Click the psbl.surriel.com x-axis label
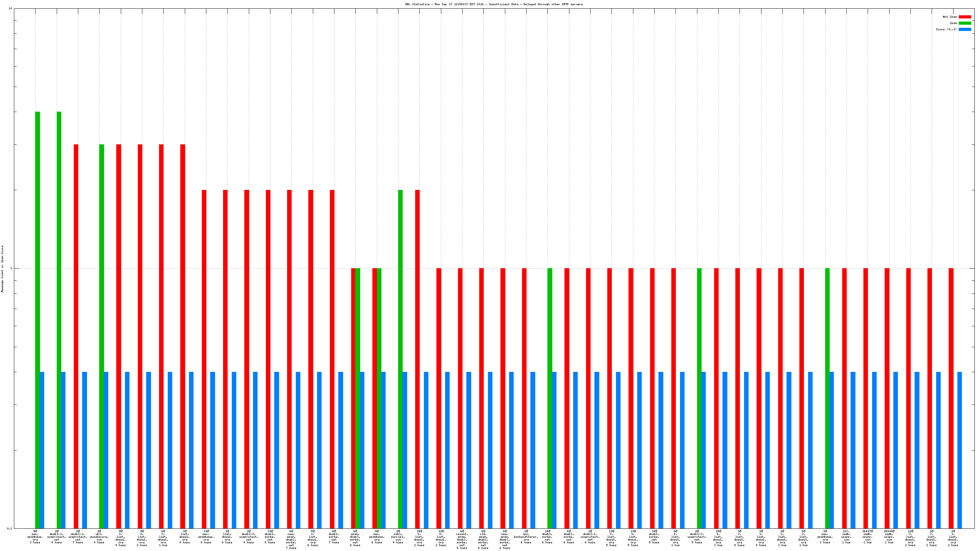The height and width of the screenshot is (551, 980). pos(398,536)
